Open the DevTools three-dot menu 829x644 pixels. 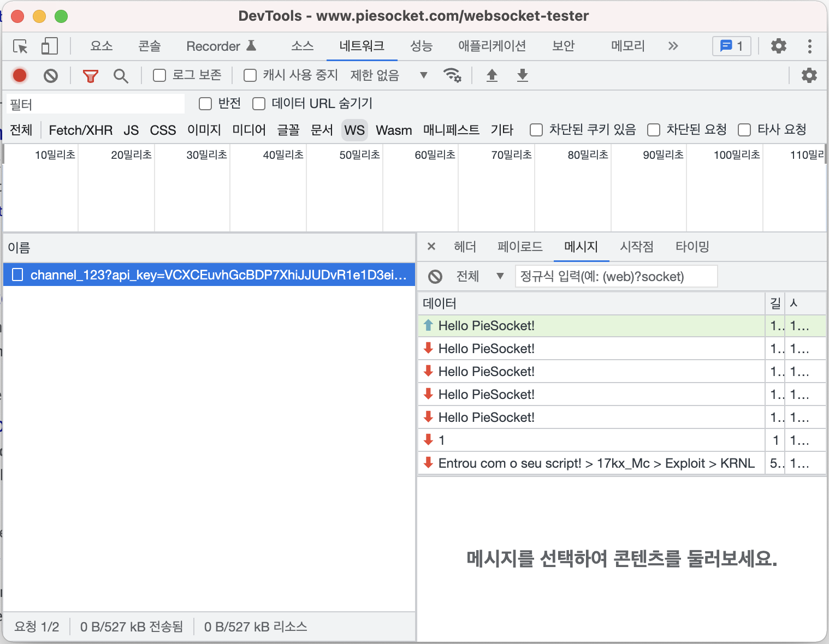coord(810,46)
